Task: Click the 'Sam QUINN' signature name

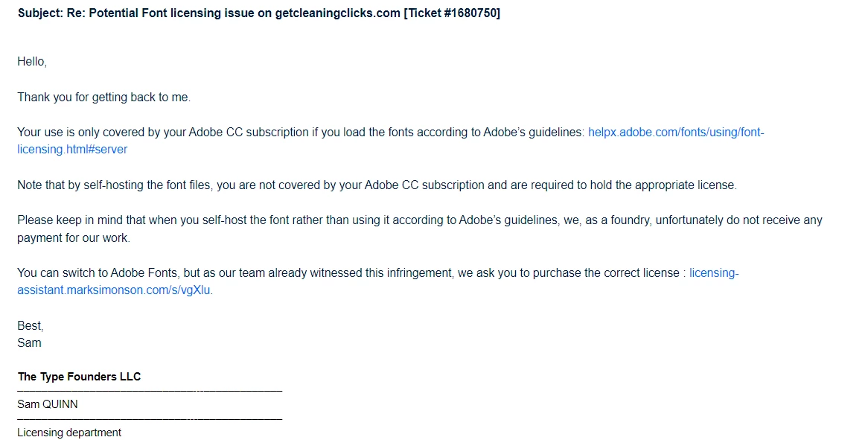Action: tap(48, 404)
